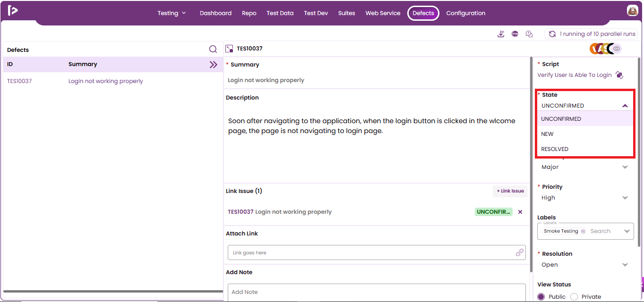Click the UNCONFIR... status badge
The height and width of the screenshot is (302, 644).
(494, 212)
